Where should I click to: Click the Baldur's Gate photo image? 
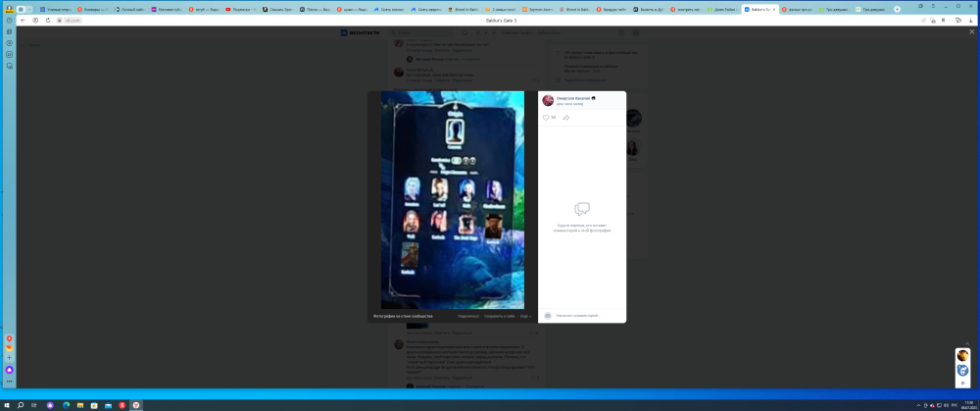tap(453, 200)
